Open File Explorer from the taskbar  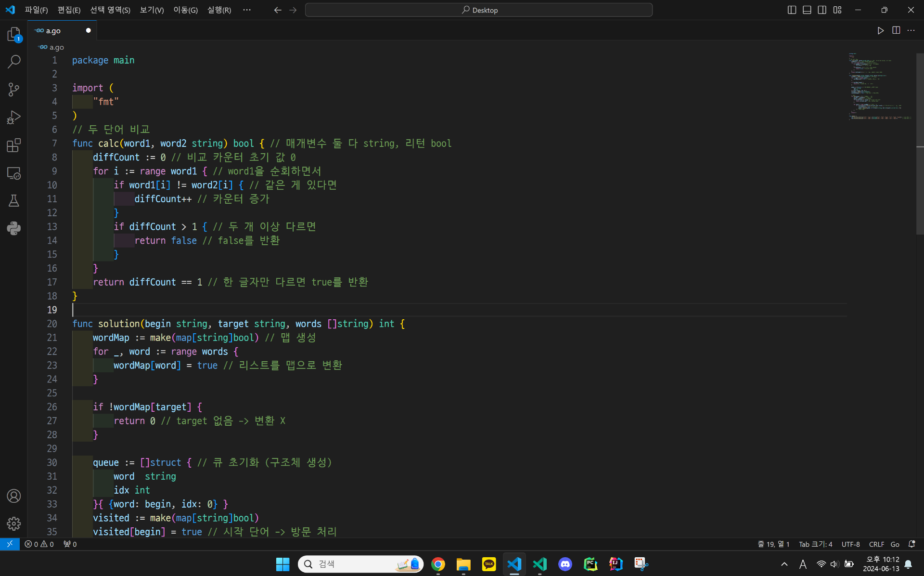463,564
